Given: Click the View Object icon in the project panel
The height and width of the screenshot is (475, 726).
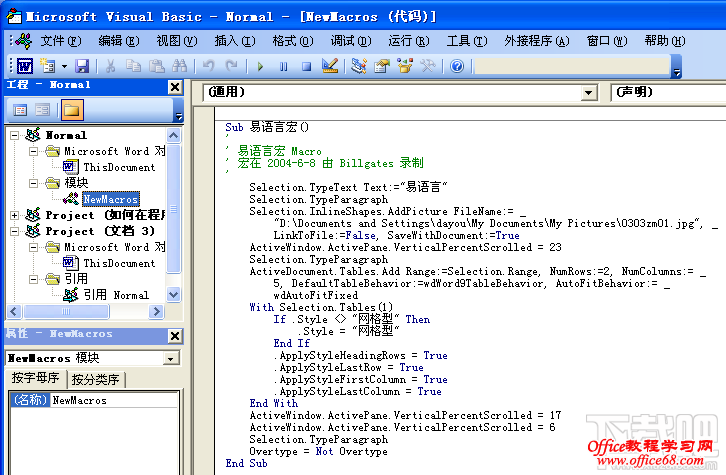Looking at the screenshot, I should point(43,110).
